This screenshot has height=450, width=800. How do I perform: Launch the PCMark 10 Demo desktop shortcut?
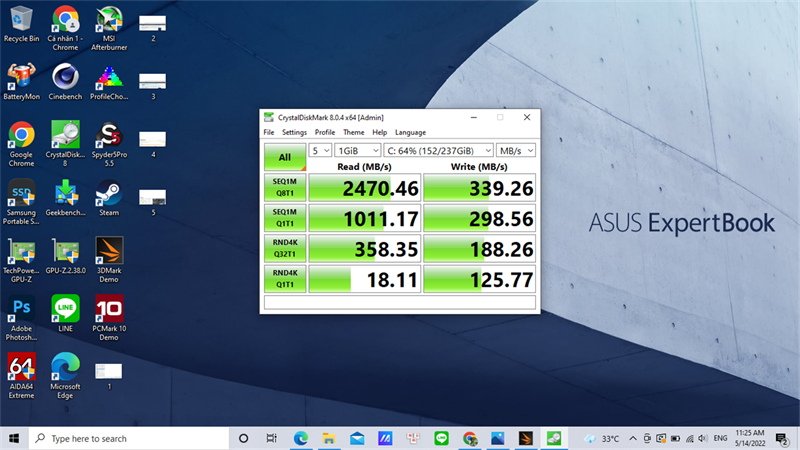pyautogui.click(x=109, y=318)
